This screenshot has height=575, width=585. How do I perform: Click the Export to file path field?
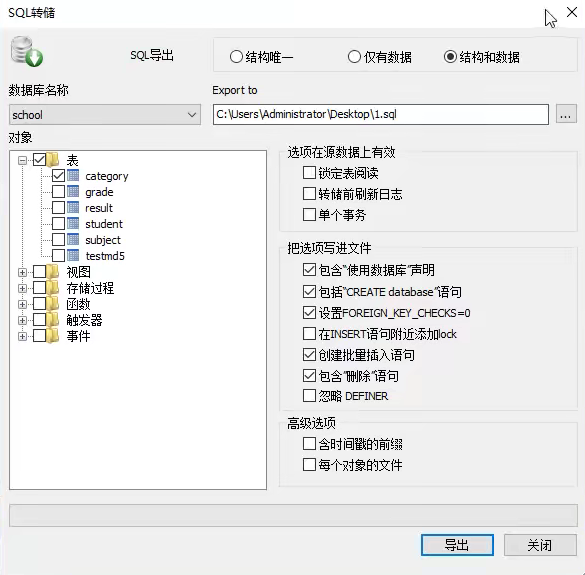(x=381, y=114)
